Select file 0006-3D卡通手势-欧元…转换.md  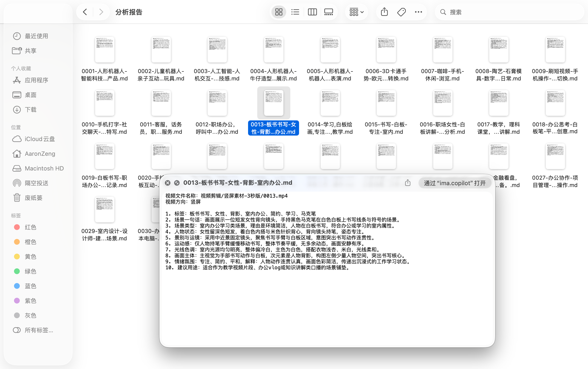click(x=386, y=59)
